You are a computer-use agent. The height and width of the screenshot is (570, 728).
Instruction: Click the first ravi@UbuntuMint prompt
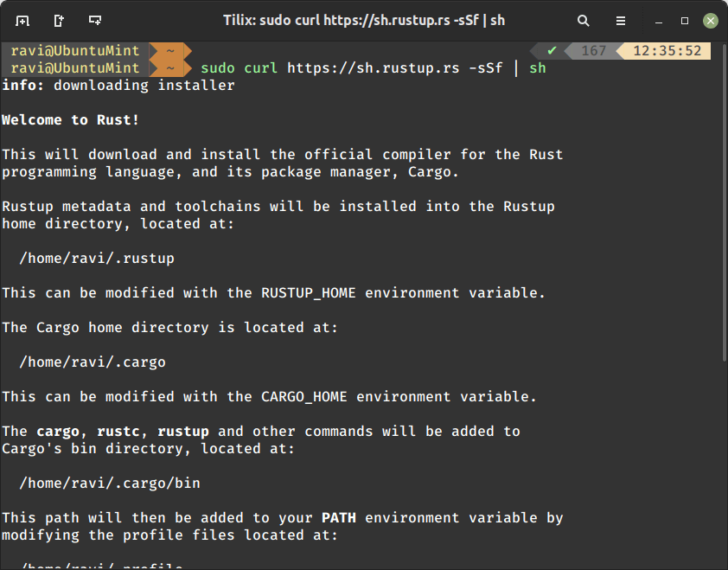tap(74, 51)
